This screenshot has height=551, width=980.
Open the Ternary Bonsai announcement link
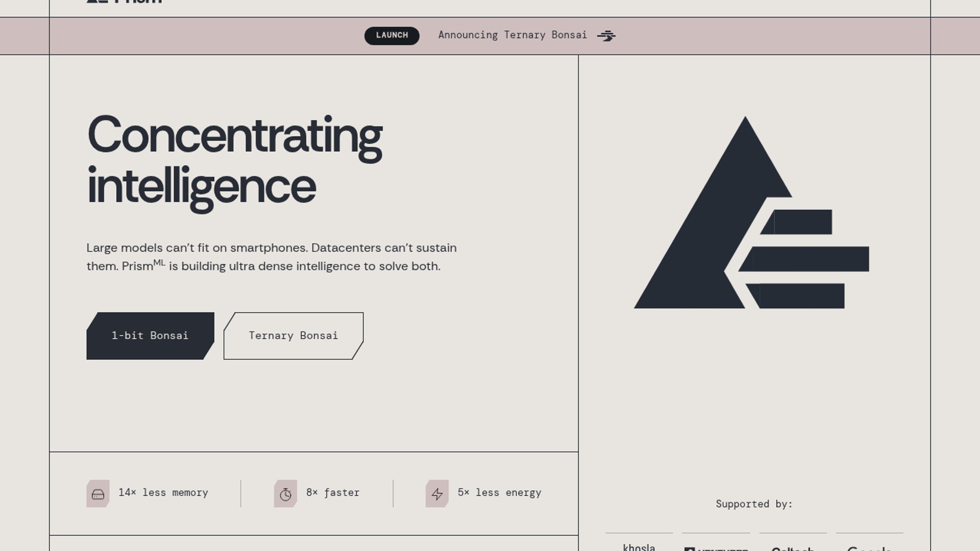[x=512, y=35]
